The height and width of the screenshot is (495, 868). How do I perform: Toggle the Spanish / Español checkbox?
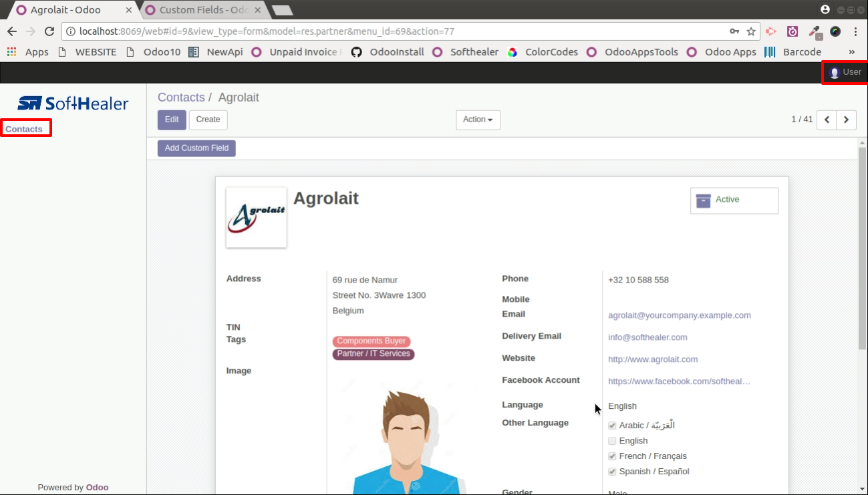click(x=612, y=472)
